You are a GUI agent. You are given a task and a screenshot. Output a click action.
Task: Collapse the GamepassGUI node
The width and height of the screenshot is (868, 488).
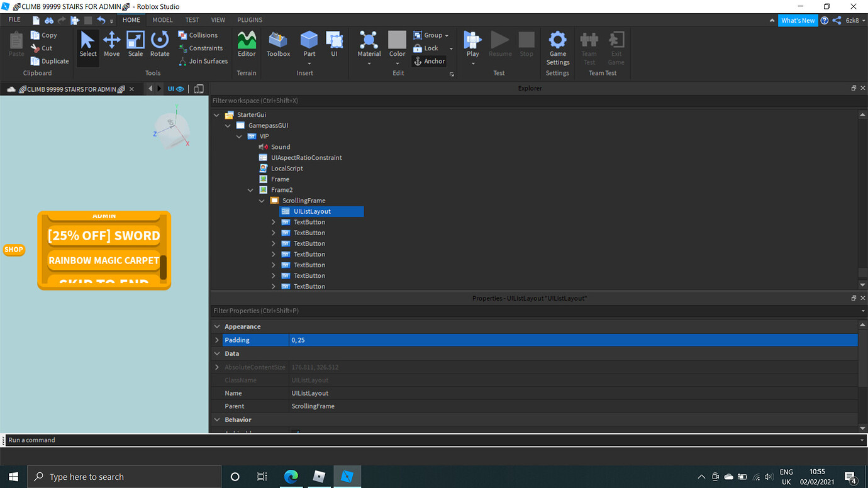(x=228, y=126)
